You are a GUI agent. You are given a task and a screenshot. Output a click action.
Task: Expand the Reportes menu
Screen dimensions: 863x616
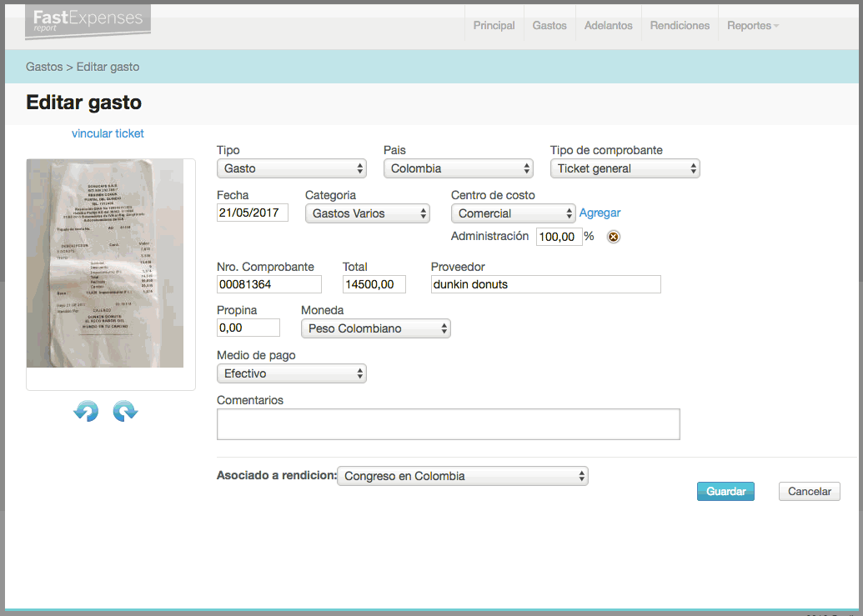pyautogui.click(x=752, y=25)
